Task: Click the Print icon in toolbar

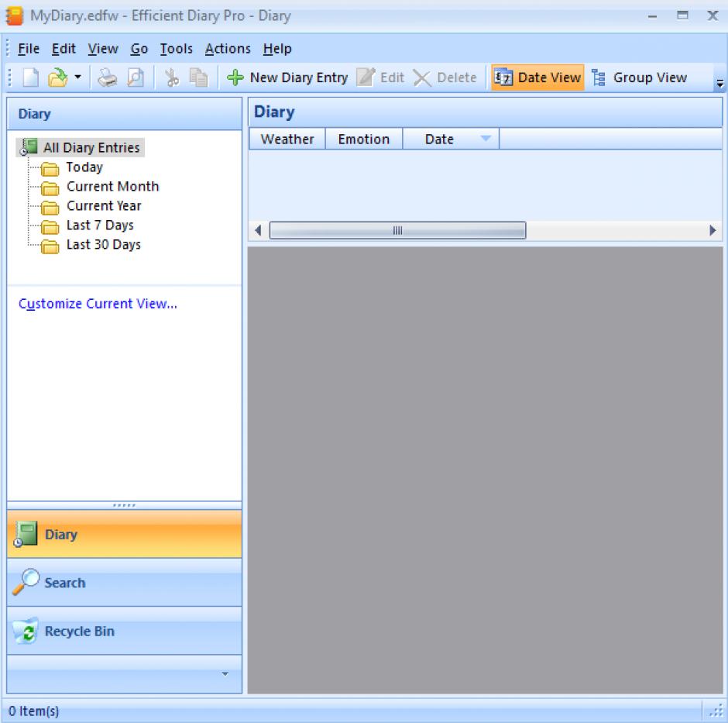Action: [x=108, y=77]
